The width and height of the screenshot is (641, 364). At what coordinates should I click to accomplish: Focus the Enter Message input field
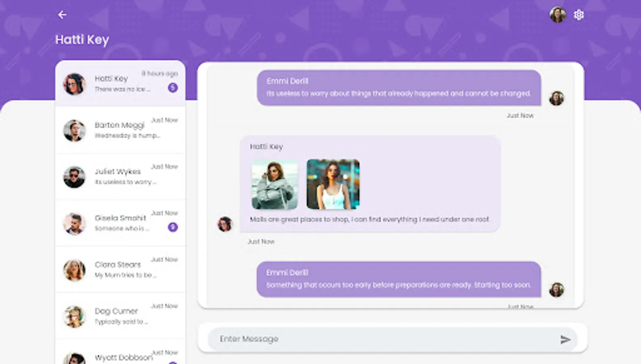(x=392, y=339)
